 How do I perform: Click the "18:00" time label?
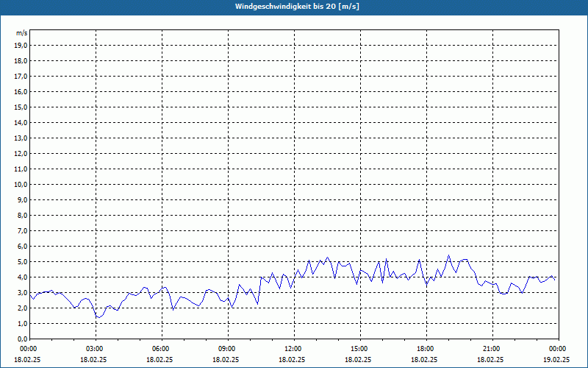[426, 349]
